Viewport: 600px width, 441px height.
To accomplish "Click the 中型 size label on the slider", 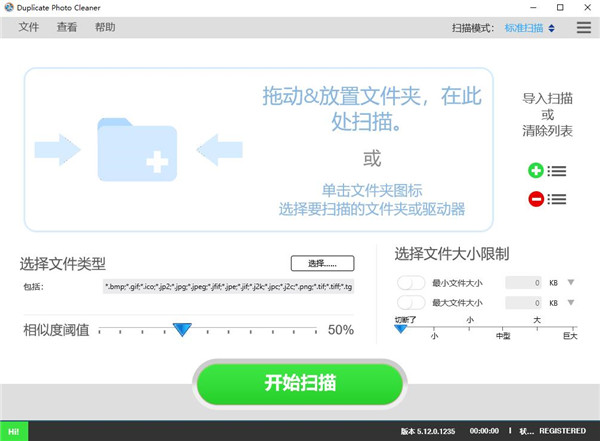I will click(x=503, y=336).
